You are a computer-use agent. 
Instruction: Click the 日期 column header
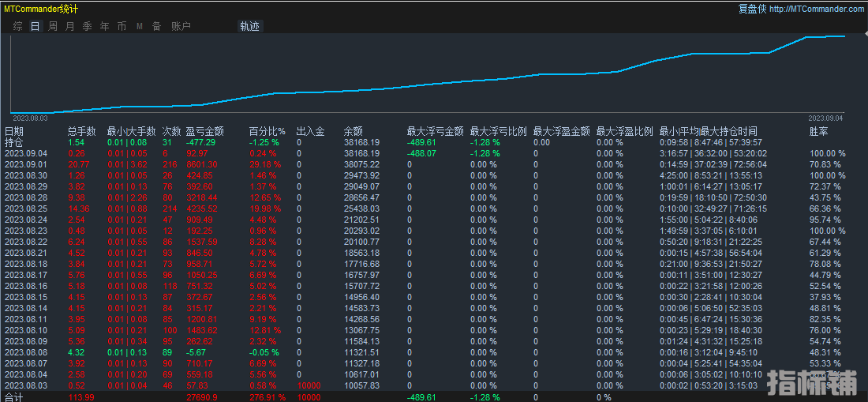(14, 131)
